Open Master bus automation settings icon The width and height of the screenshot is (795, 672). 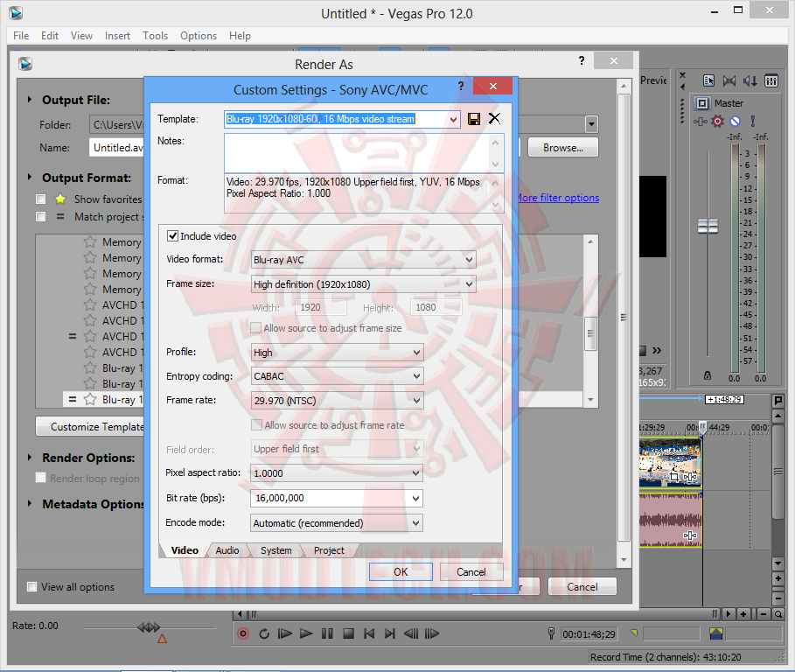click(x=701, y=122)
